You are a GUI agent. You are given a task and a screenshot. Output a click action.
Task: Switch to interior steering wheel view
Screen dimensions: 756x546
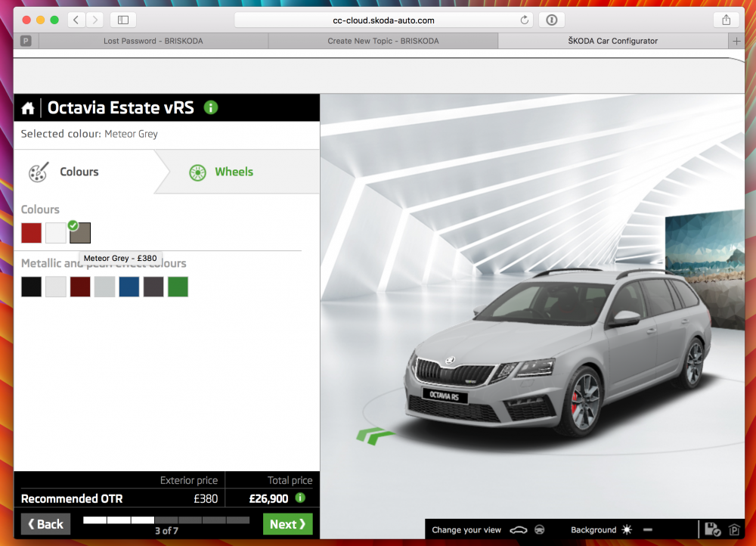pos(540,530)
